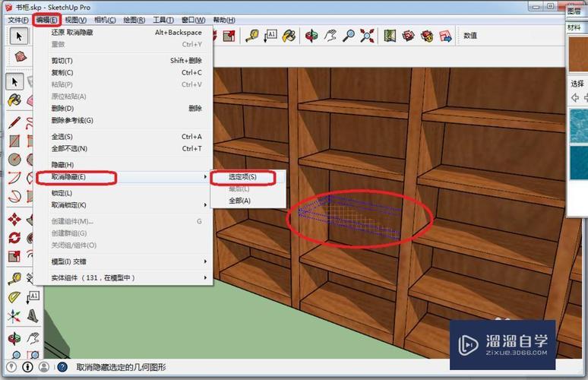Select the Pie arc tool

(14, 196)
